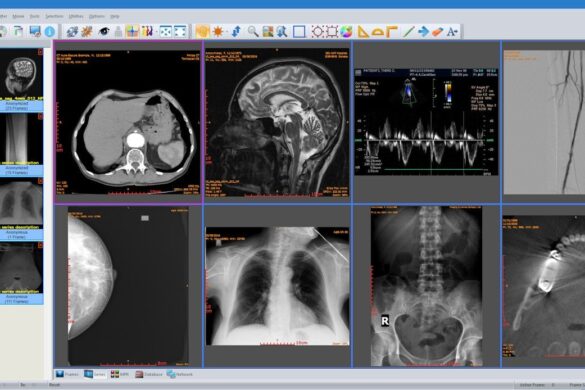Click the orange gear-shaped icon left of the eye
The width and height of the screenshot is (585, 390).
tap(87, 32)
